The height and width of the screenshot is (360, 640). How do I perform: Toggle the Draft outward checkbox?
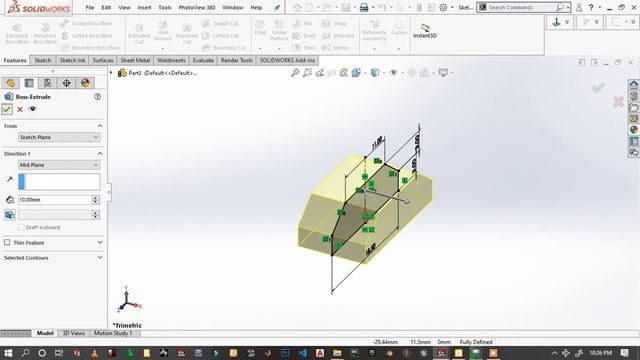point(21,227)
